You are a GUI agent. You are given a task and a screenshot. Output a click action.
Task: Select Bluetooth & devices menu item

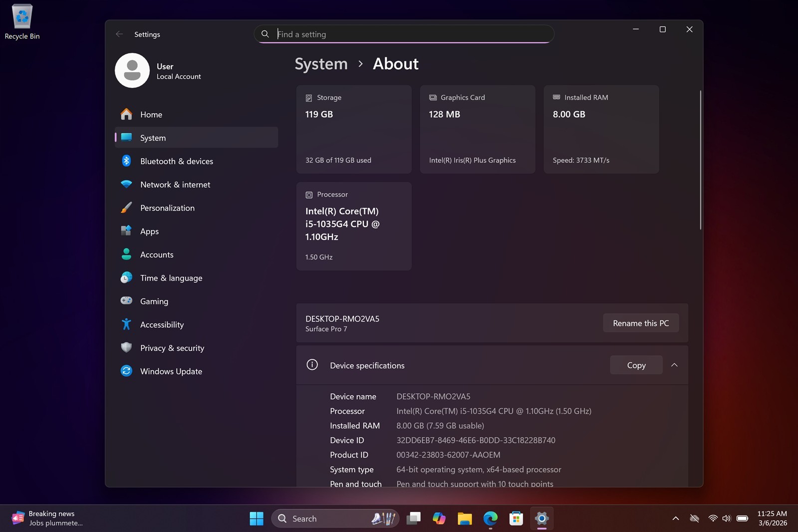click(197, 161)
